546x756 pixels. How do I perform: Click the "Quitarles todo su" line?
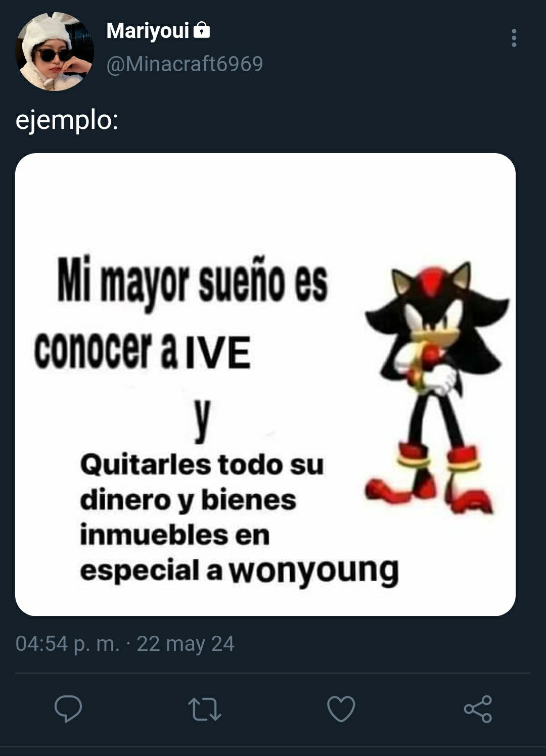[x=202, y=464]
